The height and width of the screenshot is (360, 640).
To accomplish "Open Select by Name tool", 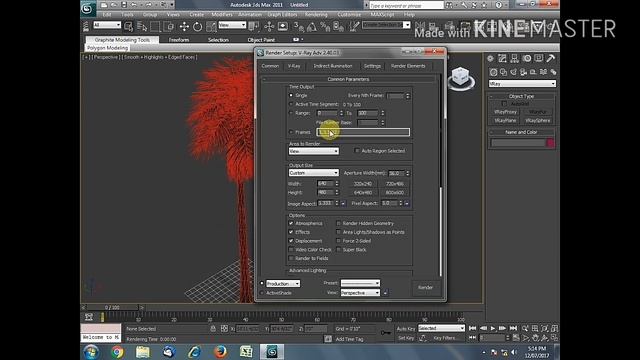I will (142, 27).
